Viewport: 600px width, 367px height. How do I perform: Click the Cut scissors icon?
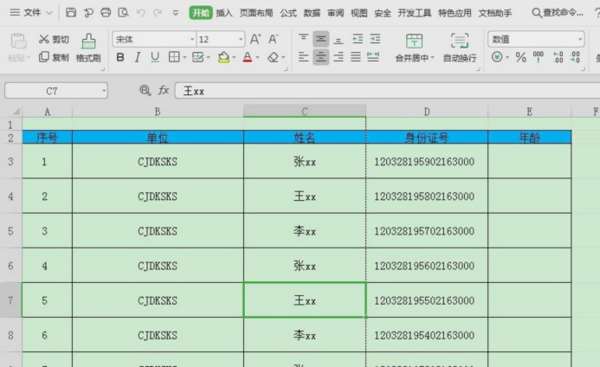pyautogui.click(x=44, y=39)
